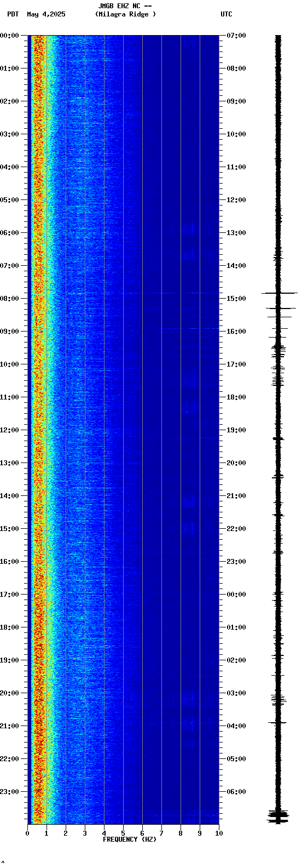Click the 04:00 PDT time label

(x=9, y=167)
